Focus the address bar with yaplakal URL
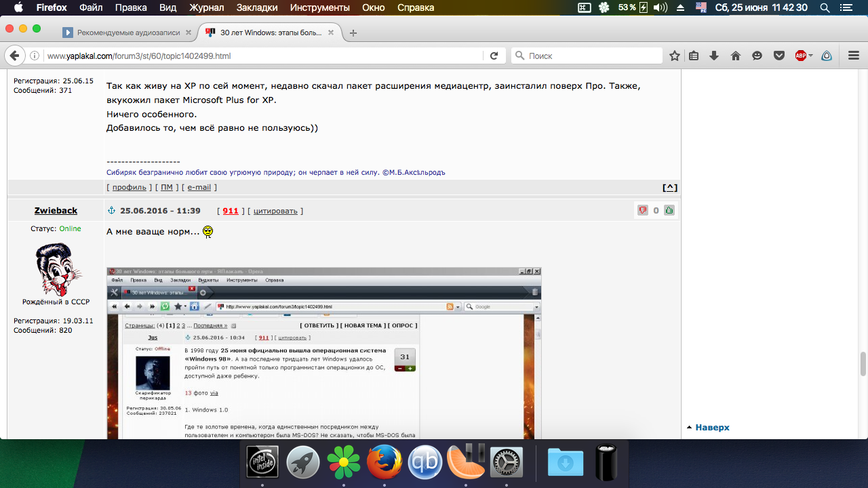The image size is (868, 488). [263, 56]
